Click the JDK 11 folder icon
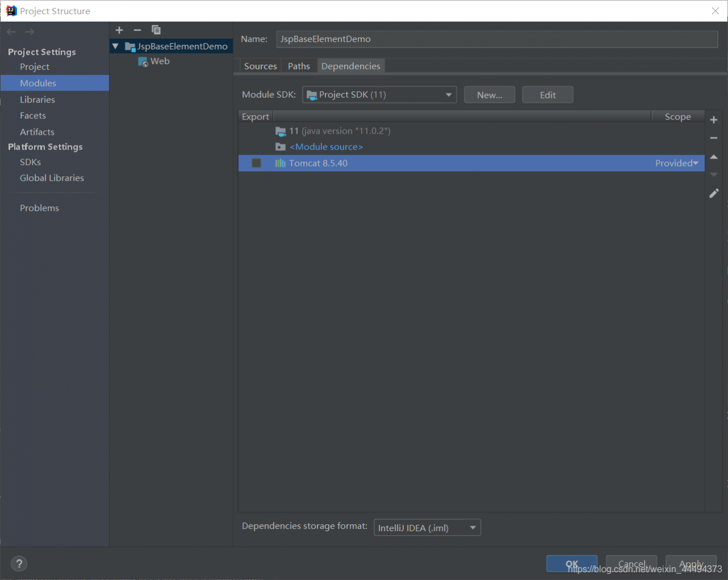The width and height of the screenshot is (728, 580). [x=280, y=131]
